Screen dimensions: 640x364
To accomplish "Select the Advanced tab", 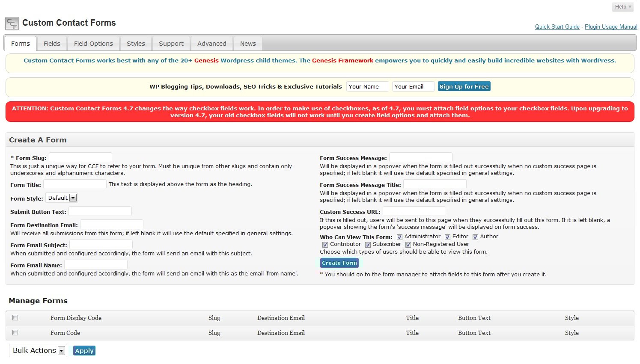I will [212, 44].
